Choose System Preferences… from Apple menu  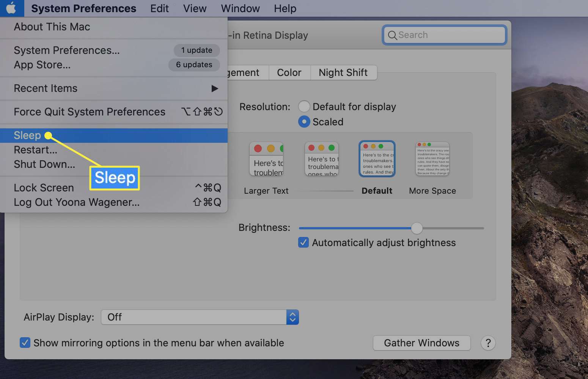(114, 50)
